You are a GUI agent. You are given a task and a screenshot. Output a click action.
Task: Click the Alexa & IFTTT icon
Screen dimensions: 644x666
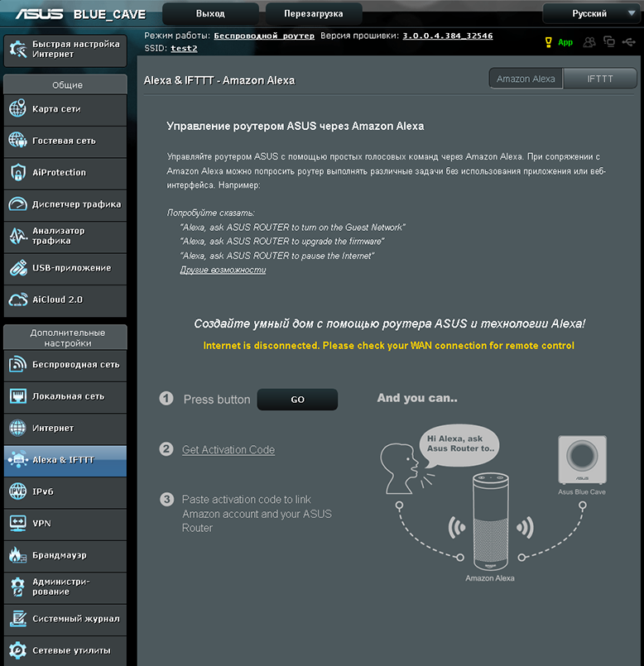(x=18, y=459)
